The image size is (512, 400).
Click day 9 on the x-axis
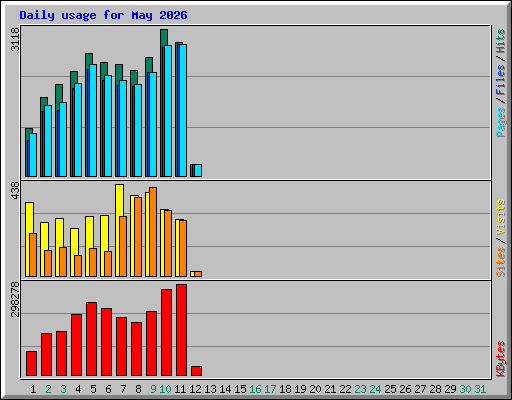[153, 389]
